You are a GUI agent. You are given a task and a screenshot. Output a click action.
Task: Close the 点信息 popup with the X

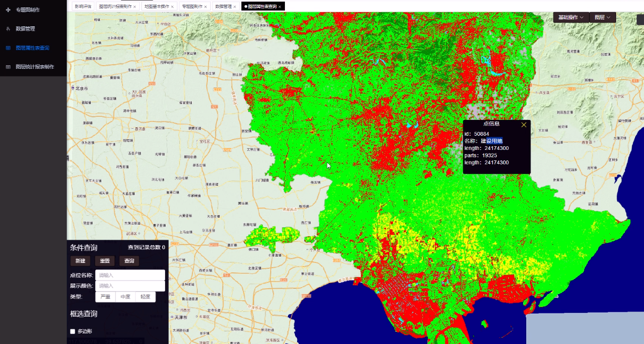coord(524,125)
